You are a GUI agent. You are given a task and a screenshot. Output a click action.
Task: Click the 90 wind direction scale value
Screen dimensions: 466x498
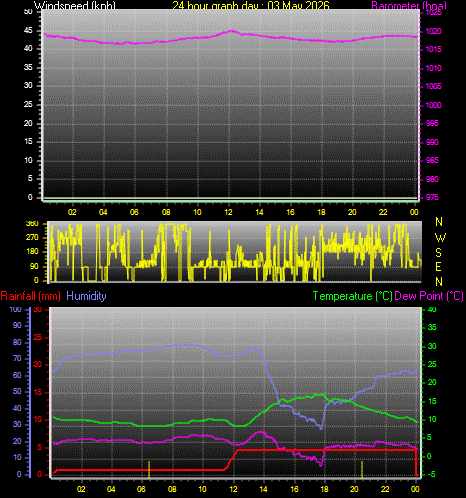pyautogui.click(x=34, y=267)
